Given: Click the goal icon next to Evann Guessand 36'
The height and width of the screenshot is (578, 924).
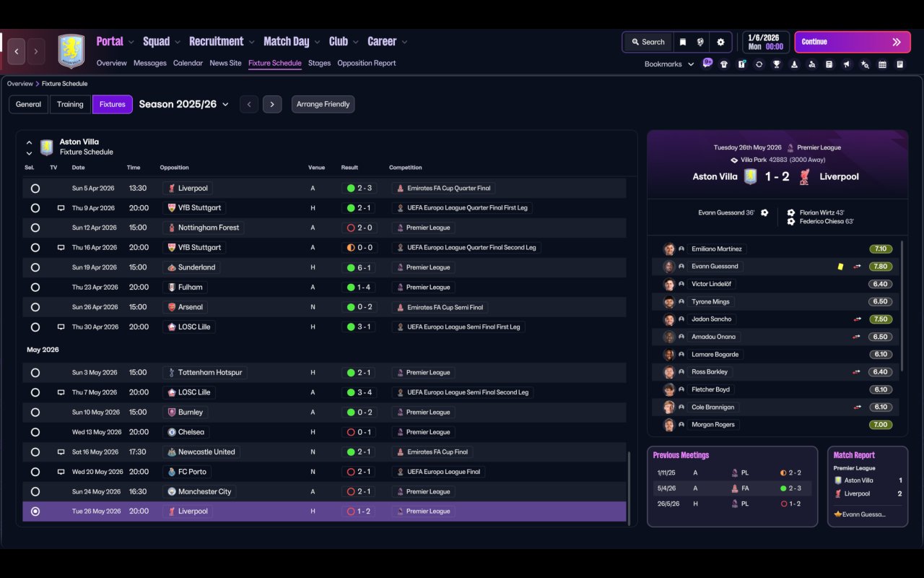Looking at the screenshot, I should coord(764,213).
